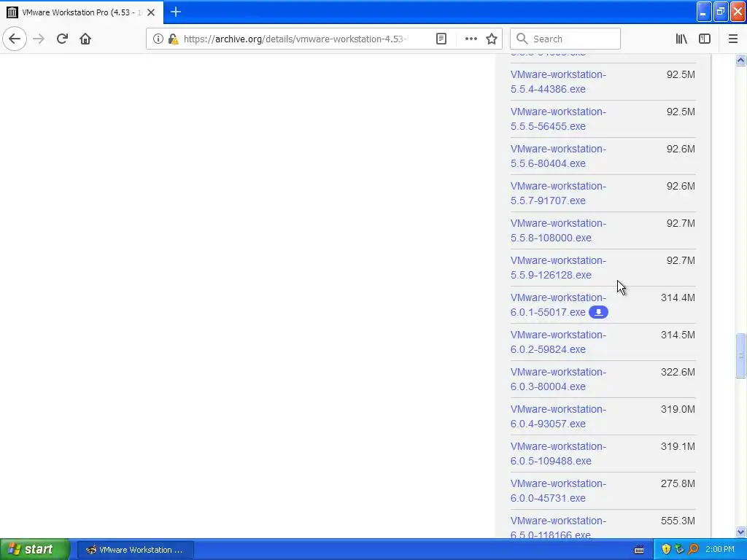Open a new tab with plus button
Viewport: 747px width, 560px height.
point(175,12)
